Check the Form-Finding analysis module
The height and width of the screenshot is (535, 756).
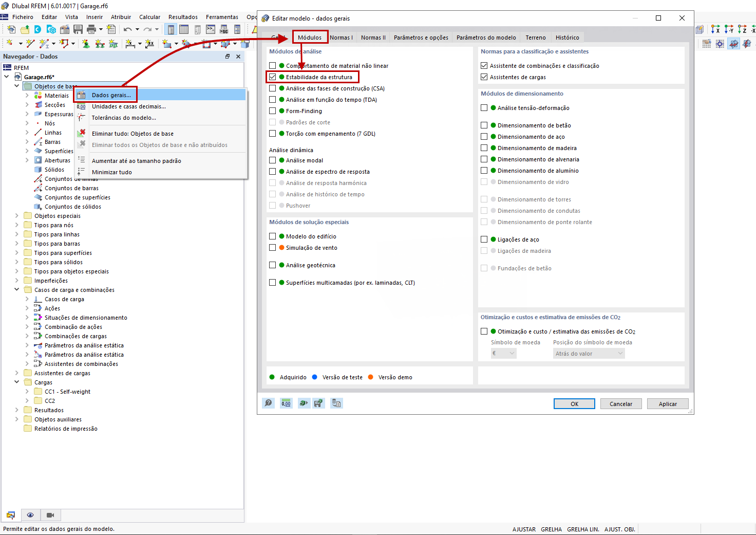pos(272,110)
